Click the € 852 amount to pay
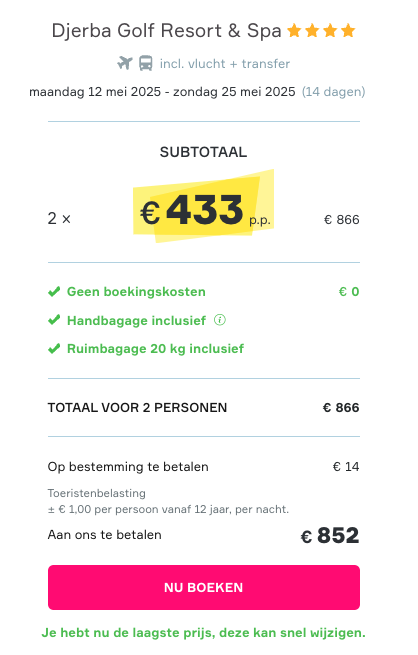 330,536
